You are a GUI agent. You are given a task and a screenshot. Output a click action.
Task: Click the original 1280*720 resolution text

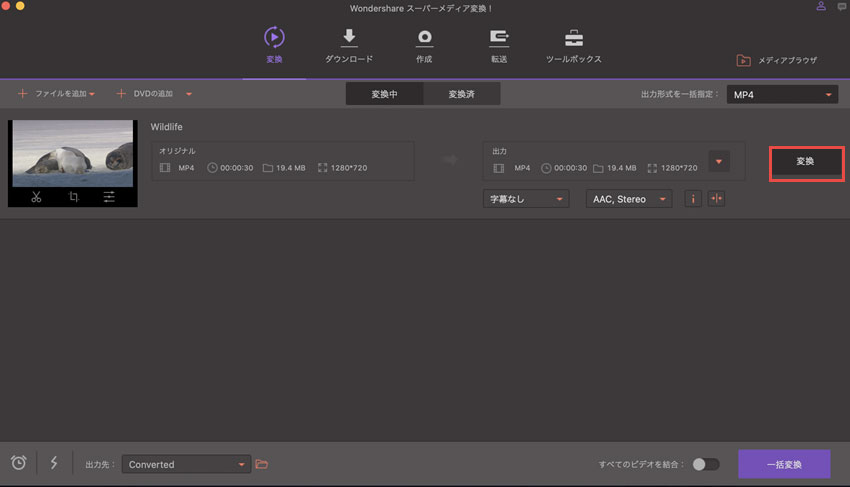(349, 168)
